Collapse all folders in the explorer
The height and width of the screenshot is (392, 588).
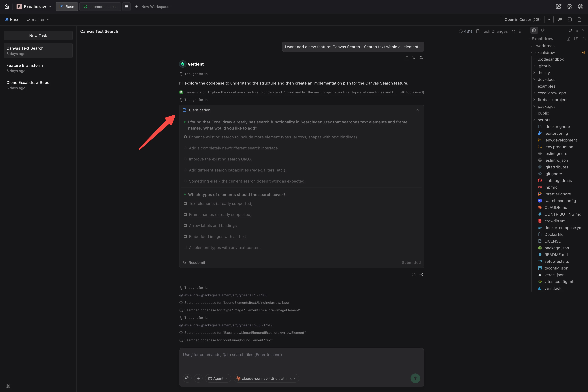pyautogui.click(x=584, y=38)
